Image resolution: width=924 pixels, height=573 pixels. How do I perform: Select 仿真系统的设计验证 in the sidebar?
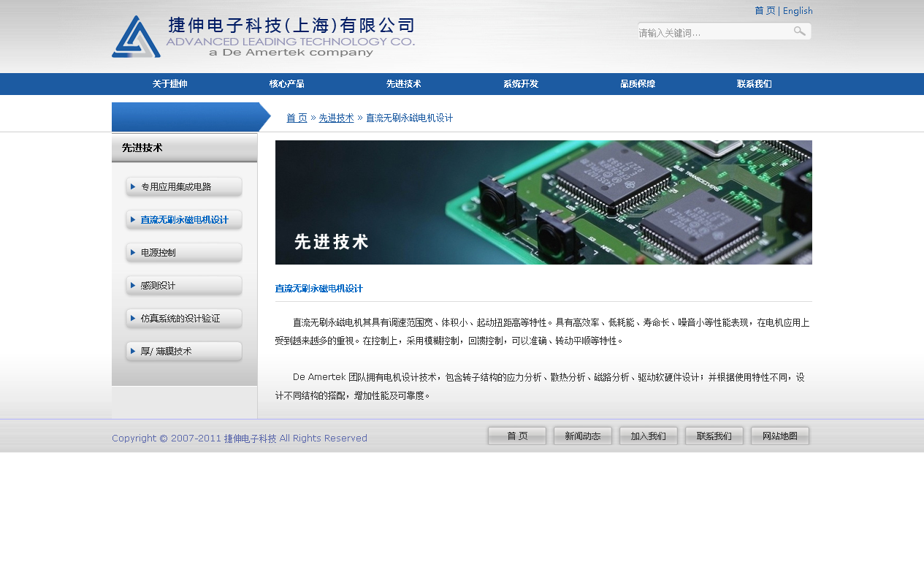(x=184, y=319)
